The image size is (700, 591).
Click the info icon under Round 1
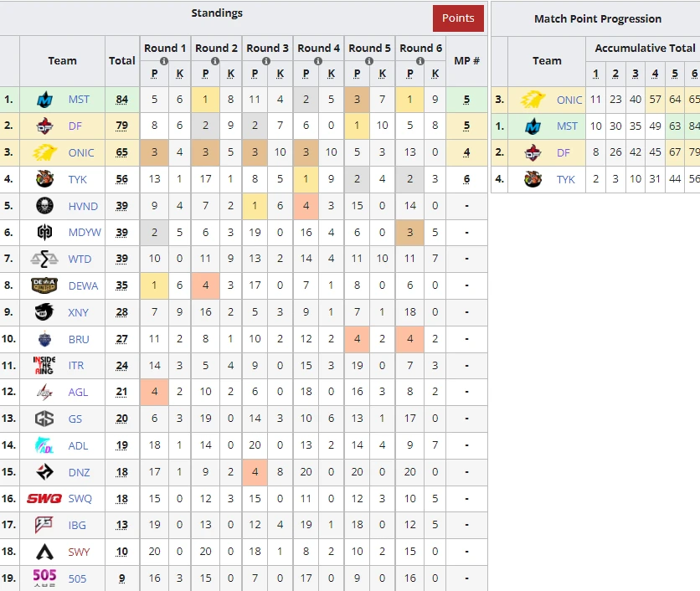pos(165,61)
